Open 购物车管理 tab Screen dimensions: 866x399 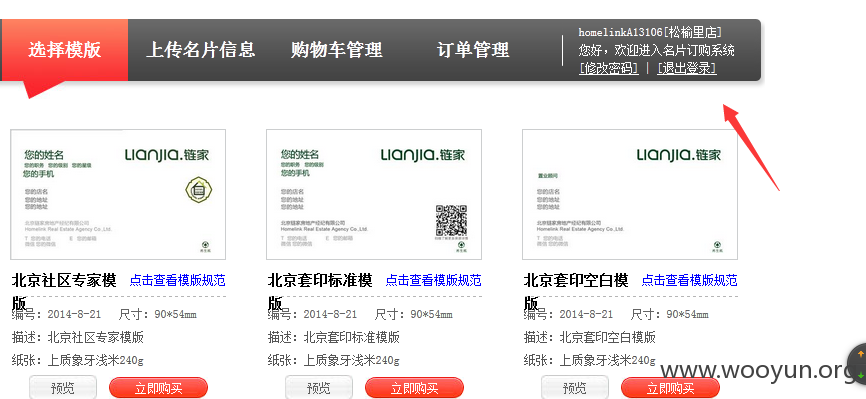[x=337, y=50]
